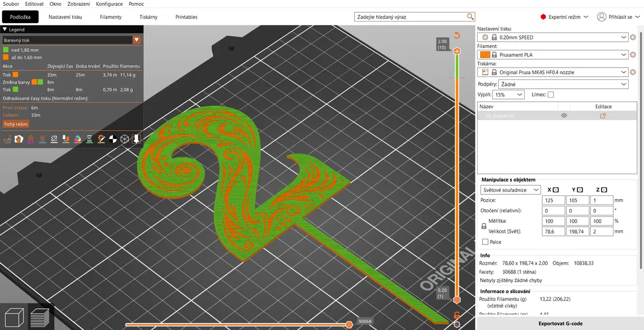Open the Světové souřadnice dropdown
This screenshot has height=330, width=644.
point(511,190)
